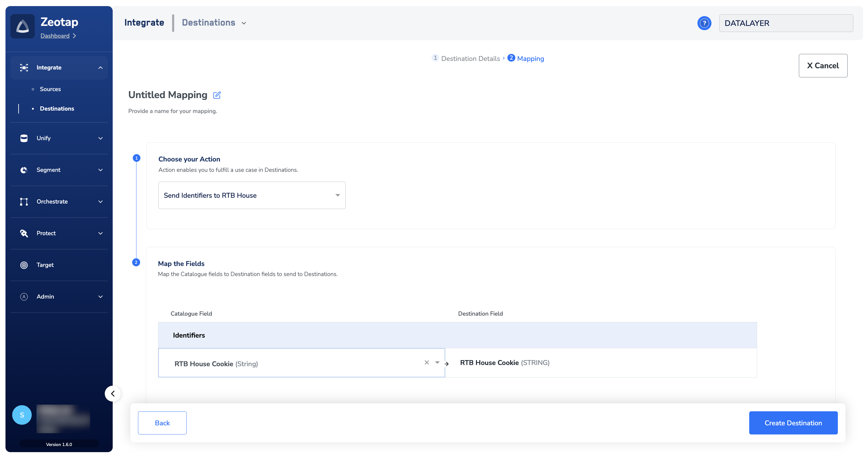This screenshot has width=868, height=457.
Task: Open the help question mark icon
Action: pos(704,23)
